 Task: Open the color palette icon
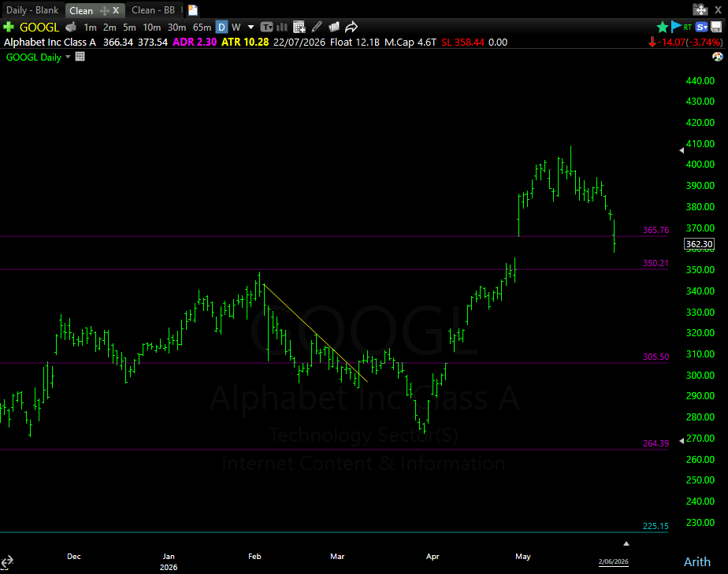coord(717,57)
